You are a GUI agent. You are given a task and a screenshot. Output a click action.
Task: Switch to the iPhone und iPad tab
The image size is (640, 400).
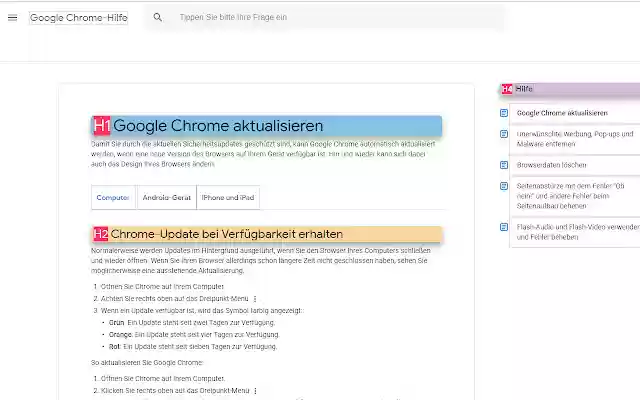(x=228, y=198)
